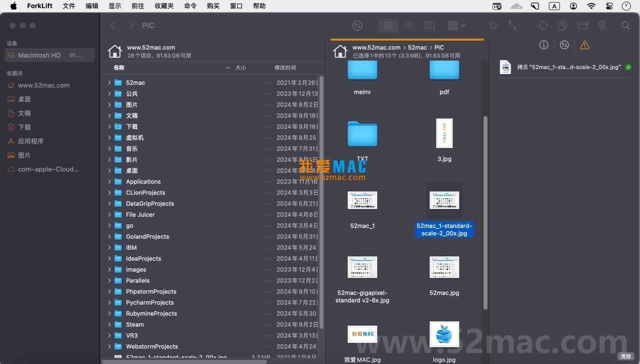The width and height of the screenshot is (640, 364).
Task: Expand the GolandProjects folder row
Action: [109, 236]
